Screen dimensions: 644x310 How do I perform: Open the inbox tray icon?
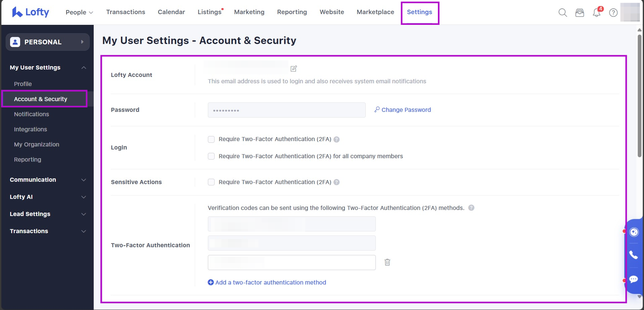pyautogui.click(x=580, y=13)
